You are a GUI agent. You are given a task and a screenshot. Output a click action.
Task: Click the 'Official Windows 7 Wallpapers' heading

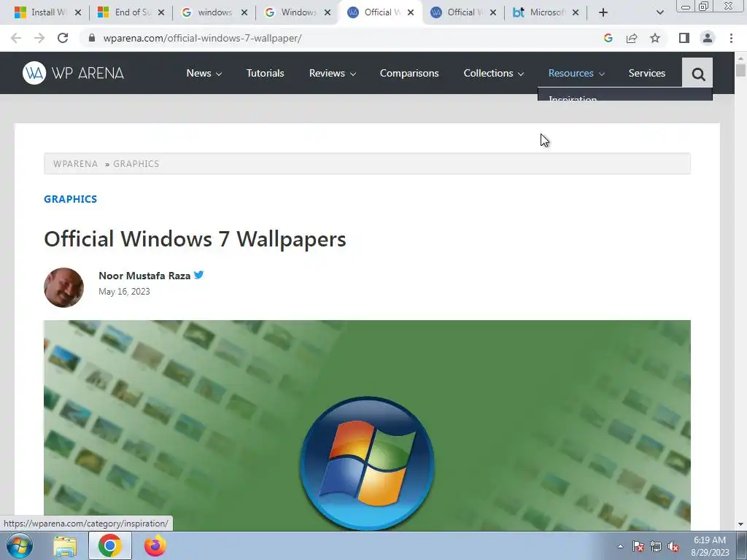[x=195, y=238]
